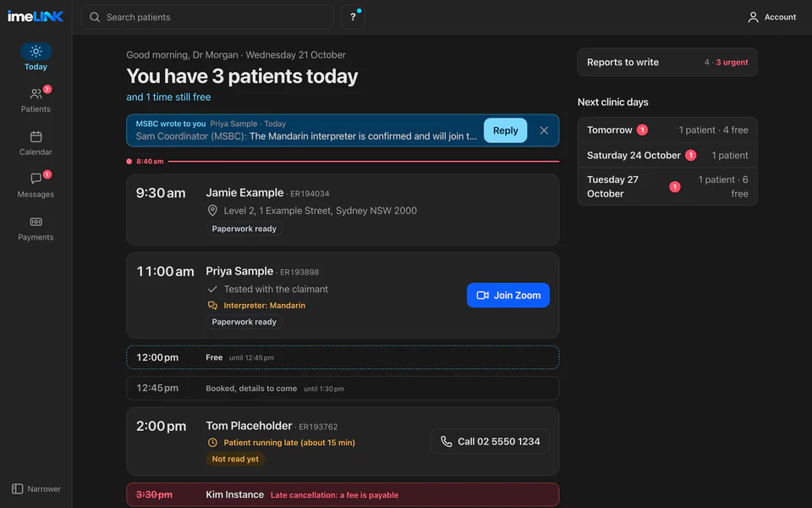Click 'Late cancellation: a fee is payable'
Screen dimensions: 812x508
pyautogui.click(x=335, y=495)
